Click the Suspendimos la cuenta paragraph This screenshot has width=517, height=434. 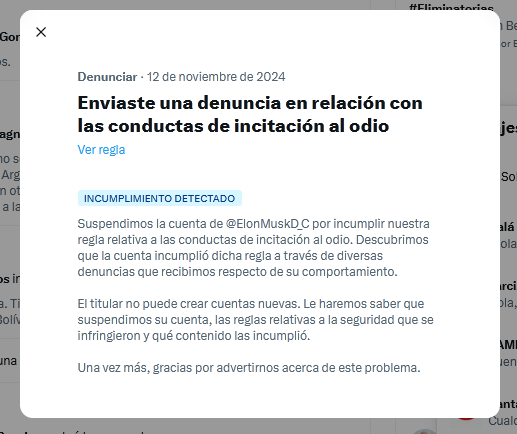click(x=253, y=248)
